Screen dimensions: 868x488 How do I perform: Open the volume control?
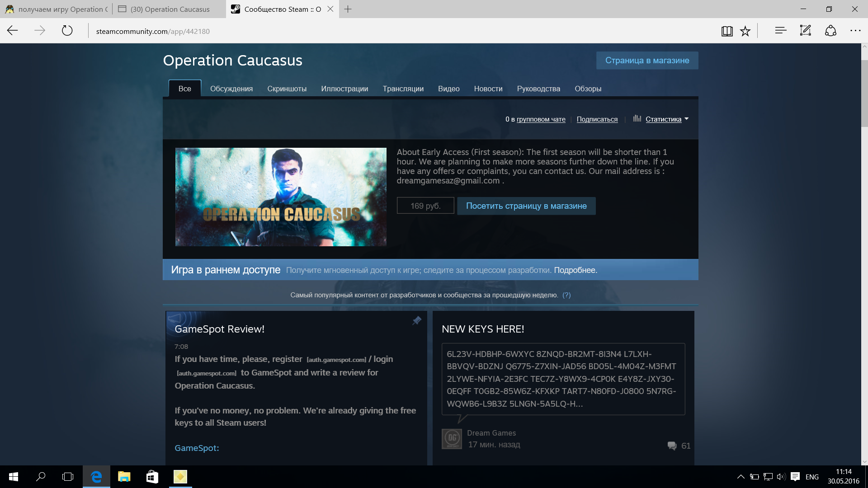781,477
